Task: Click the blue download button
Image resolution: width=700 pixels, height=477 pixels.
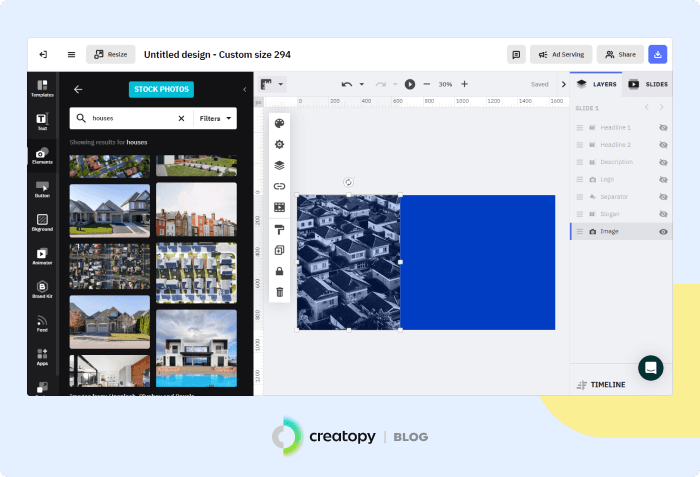Action: (657, 55)
